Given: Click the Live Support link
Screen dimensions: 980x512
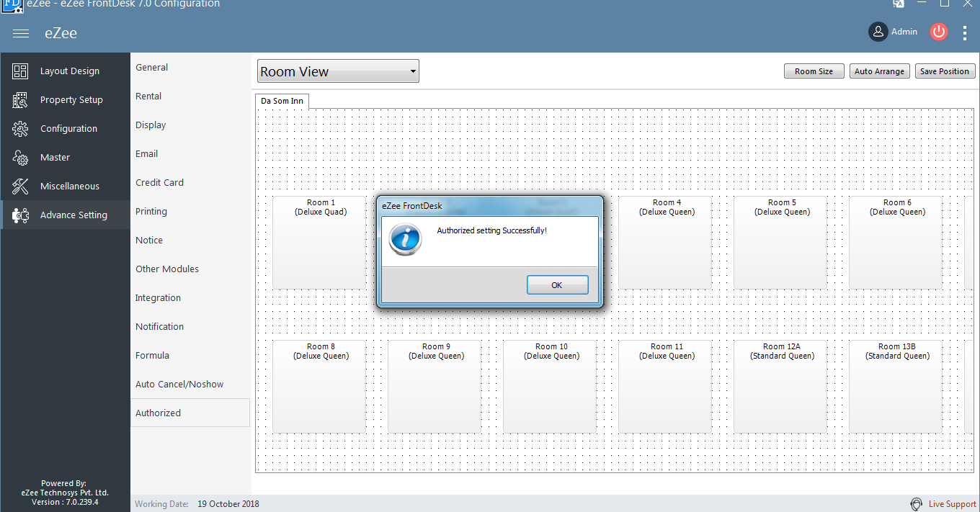Looking at the screenshot, I should coord(953,504).
